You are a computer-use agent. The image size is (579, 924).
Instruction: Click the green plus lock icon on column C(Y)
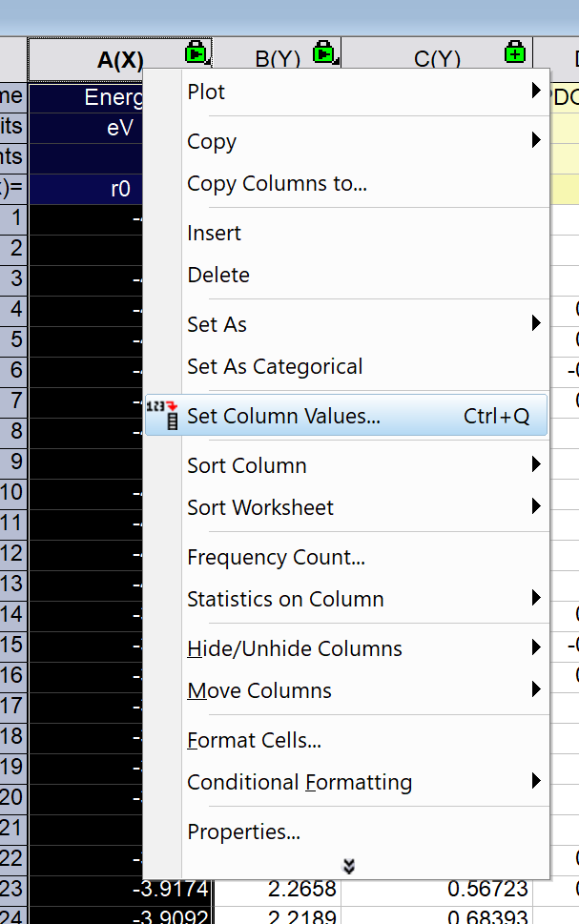point(515,52)
